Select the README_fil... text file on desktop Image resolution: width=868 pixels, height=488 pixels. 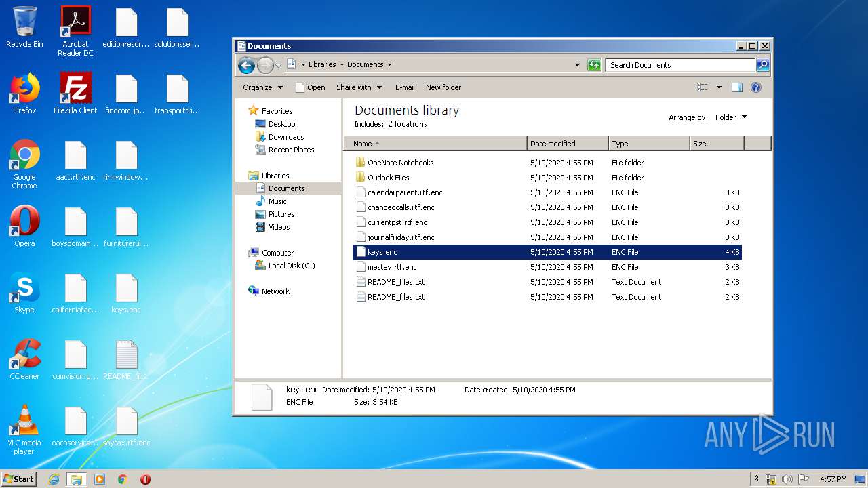(126, 360)
